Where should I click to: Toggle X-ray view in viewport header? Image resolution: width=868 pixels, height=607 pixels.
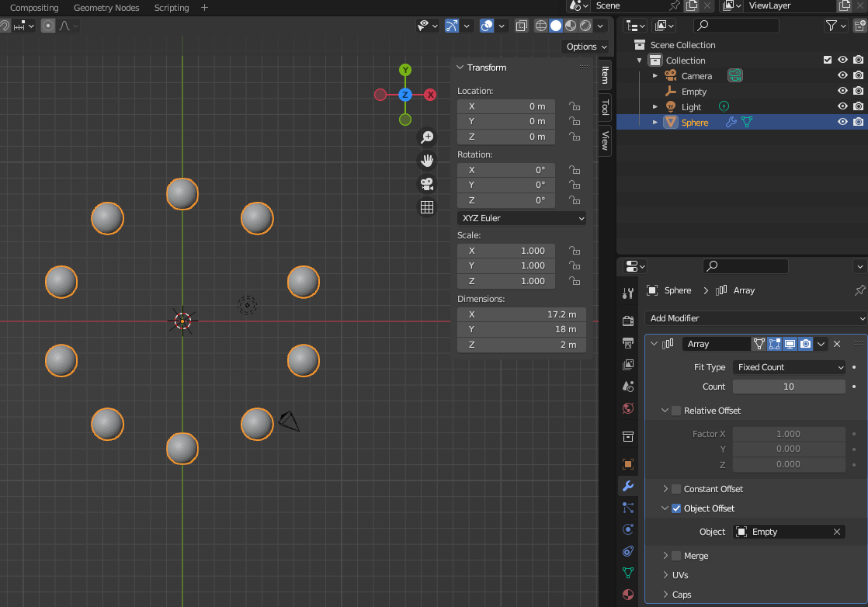pyautogui.click(x=521, y=26)
